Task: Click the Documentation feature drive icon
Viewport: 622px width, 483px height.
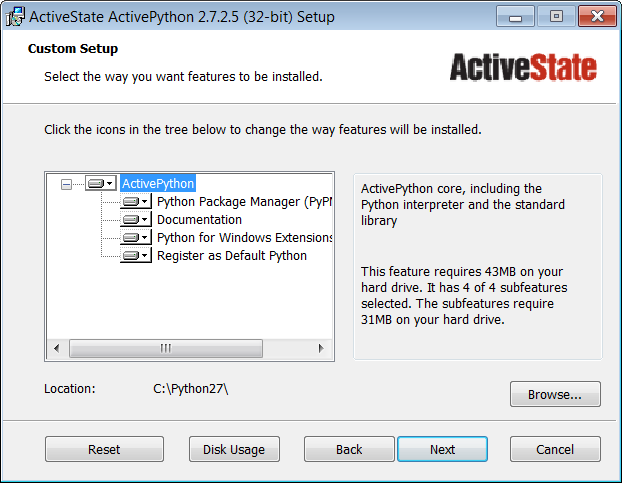Action: pyautogui.click(x=131, y=220)
